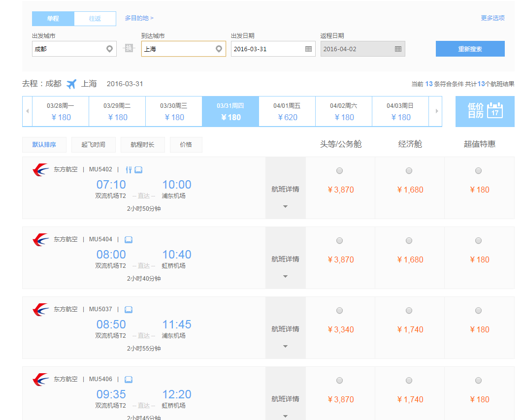Screen dimensions: 524x420
Task: Open the low-price calendar
Action: tap(485, 111)
